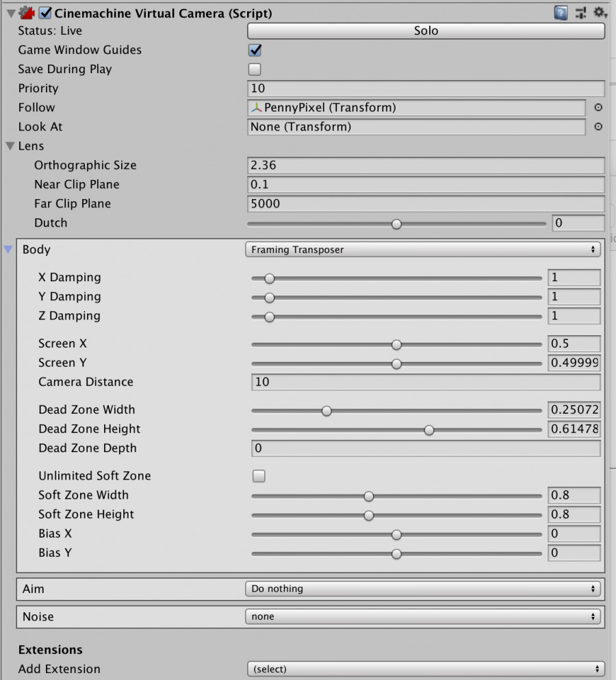This screenshot has height=680, width=616.
Task: Click the Dutch value field
Action: [578, 223]
